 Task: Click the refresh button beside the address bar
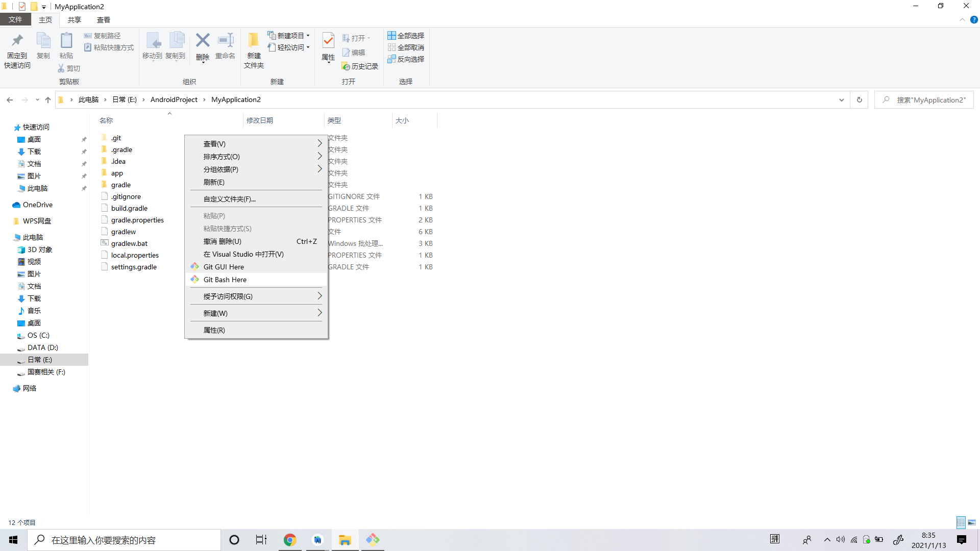pyautogui.click(x=860, y=99)
